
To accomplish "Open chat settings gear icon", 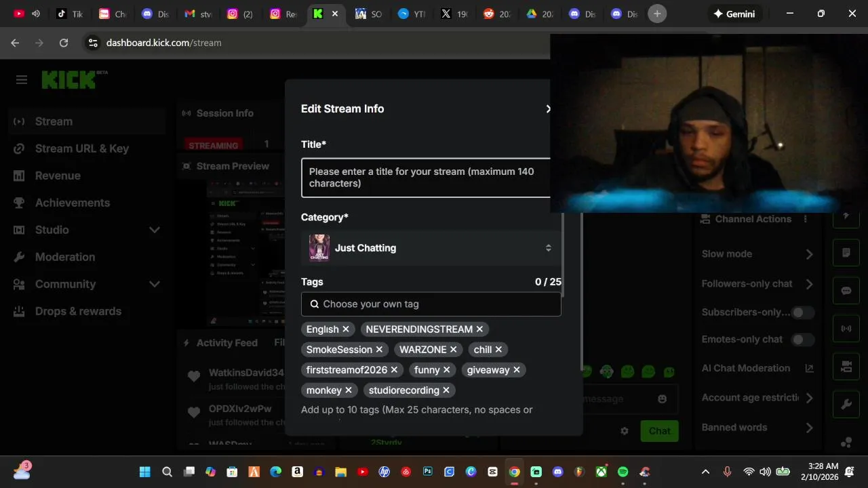I will tap(625, 430).
